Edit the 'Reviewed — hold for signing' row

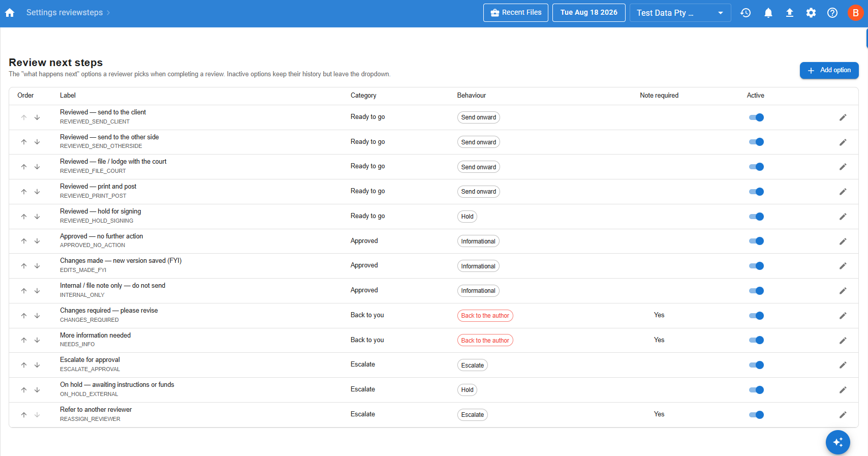843,217
